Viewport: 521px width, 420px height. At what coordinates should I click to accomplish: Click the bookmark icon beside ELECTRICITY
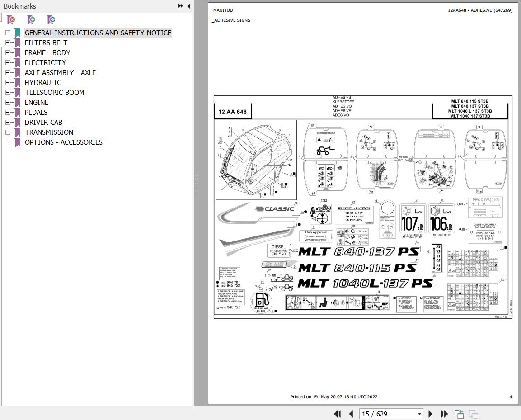pyautogui.click(x=18, y=62)
